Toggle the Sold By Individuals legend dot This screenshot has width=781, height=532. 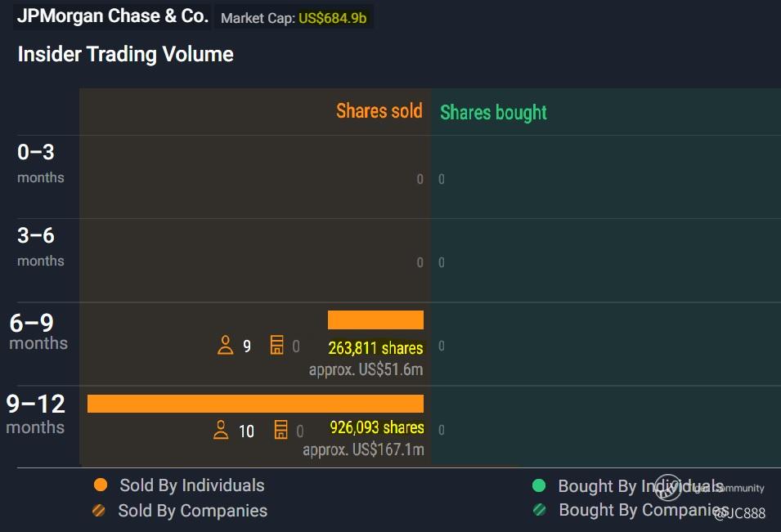coord(101,485)
